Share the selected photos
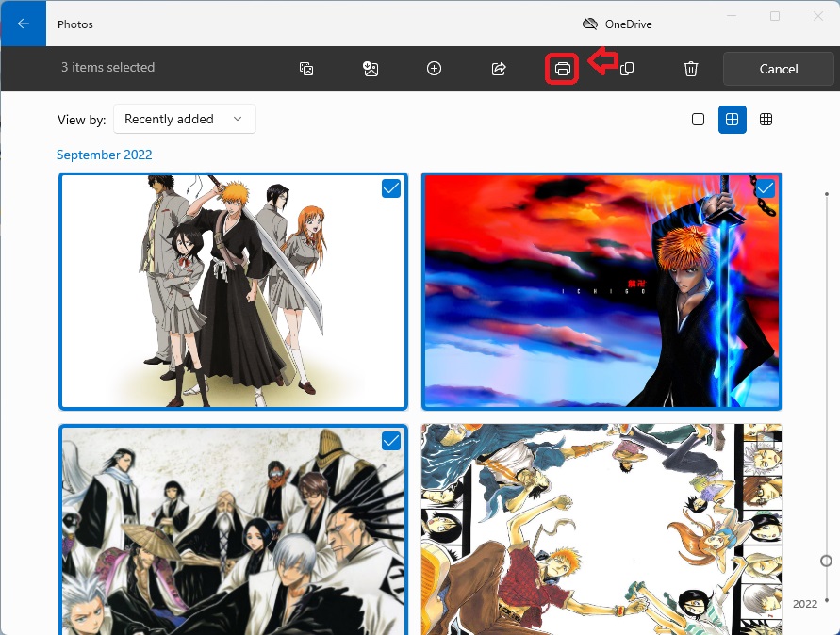840x635 pixels. [x=499, y=69]
